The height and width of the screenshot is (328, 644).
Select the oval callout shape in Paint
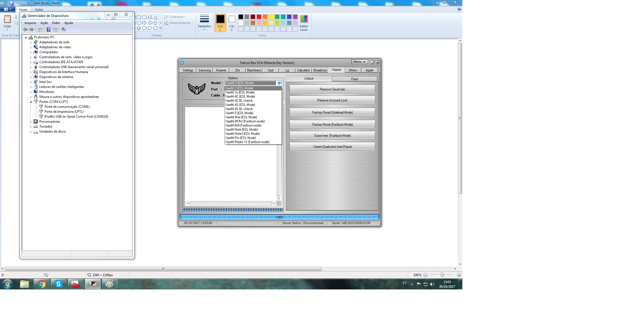coord(150,28)
